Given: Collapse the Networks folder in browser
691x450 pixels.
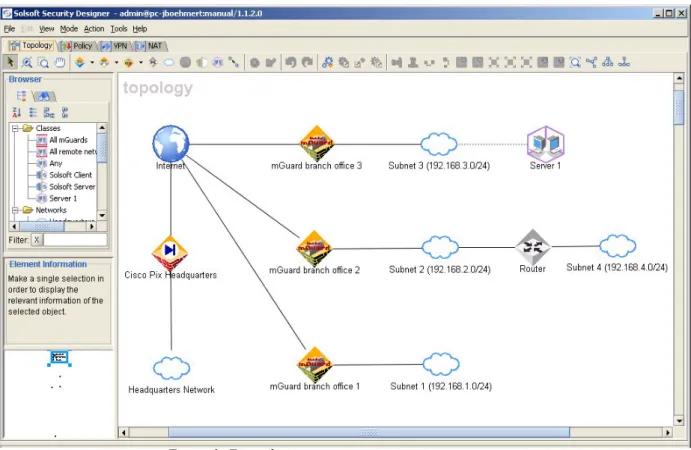Looking at the screenshot, I should (15, 210).
